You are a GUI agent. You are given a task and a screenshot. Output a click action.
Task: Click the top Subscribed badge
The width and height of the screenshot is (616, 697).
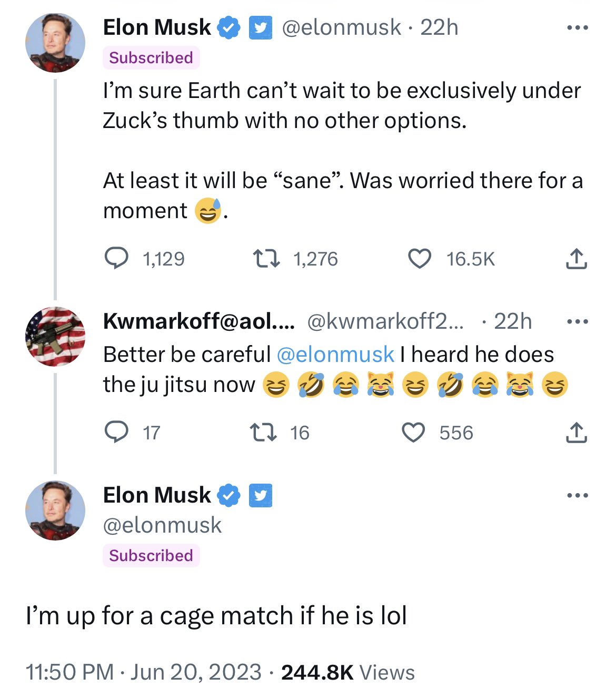point(151,57)
